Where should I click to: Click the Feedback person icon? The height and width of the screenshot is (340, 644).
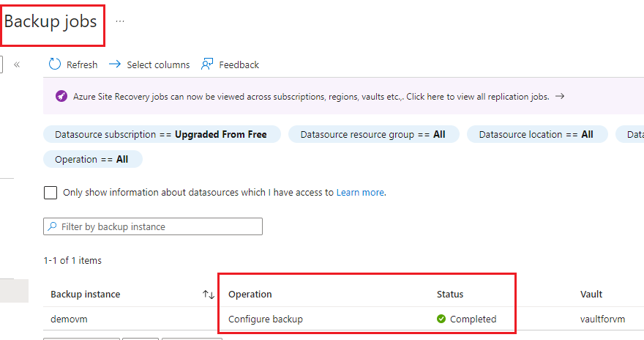[207, 64]
